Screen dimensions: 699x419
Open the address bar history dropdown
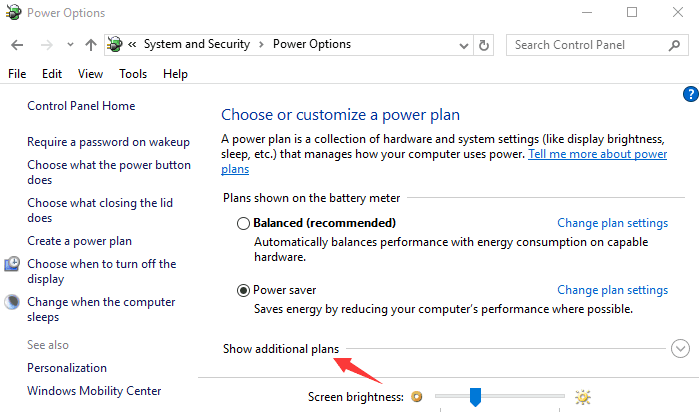pos(464,45)
